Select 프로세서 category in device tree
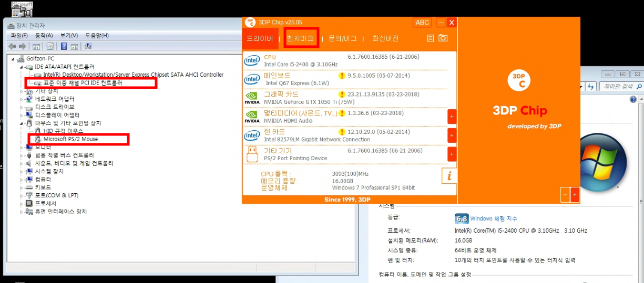The height and width of the screenshot is (283, 644). (46, 203)
